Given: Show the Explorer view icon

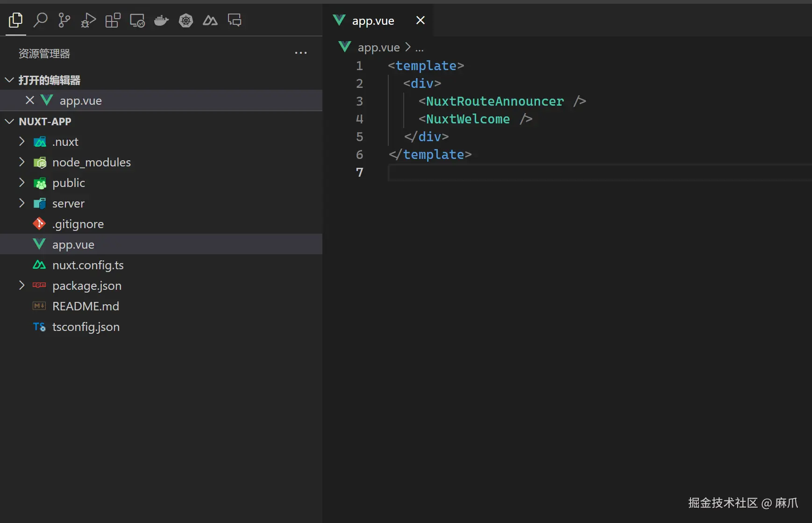Looking at the screenshot, I should (15, 20).
